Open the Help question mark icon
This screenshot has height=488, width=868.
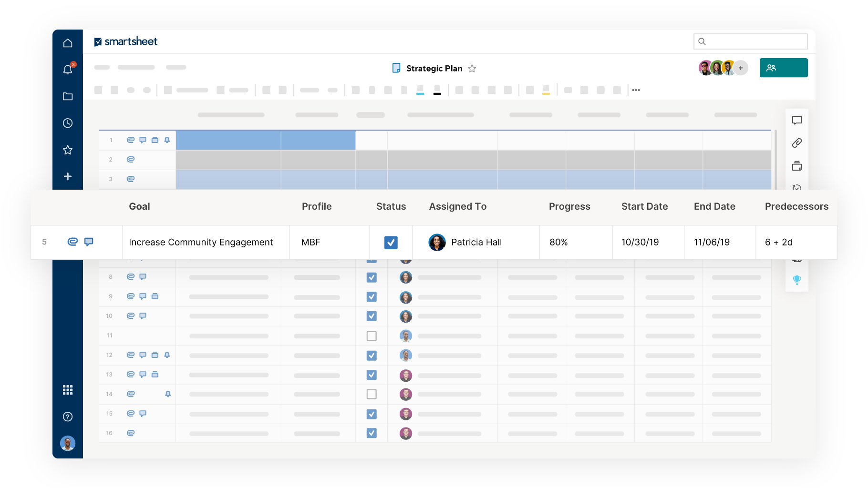coord(68,417)
